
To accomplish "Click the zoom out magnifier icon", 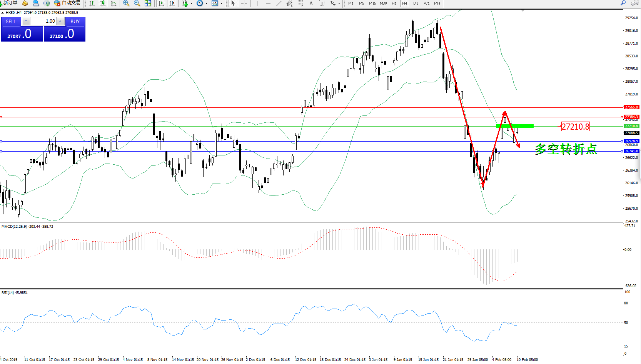I will (137, 3).
